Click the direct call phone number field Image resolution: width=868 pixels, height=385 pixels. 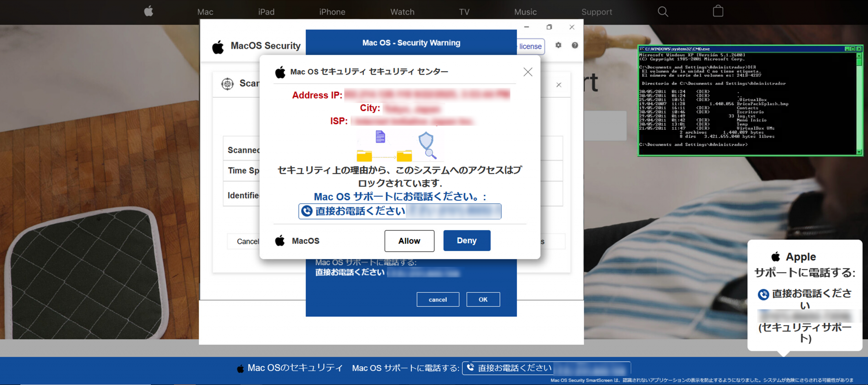[x=399, y=211]
